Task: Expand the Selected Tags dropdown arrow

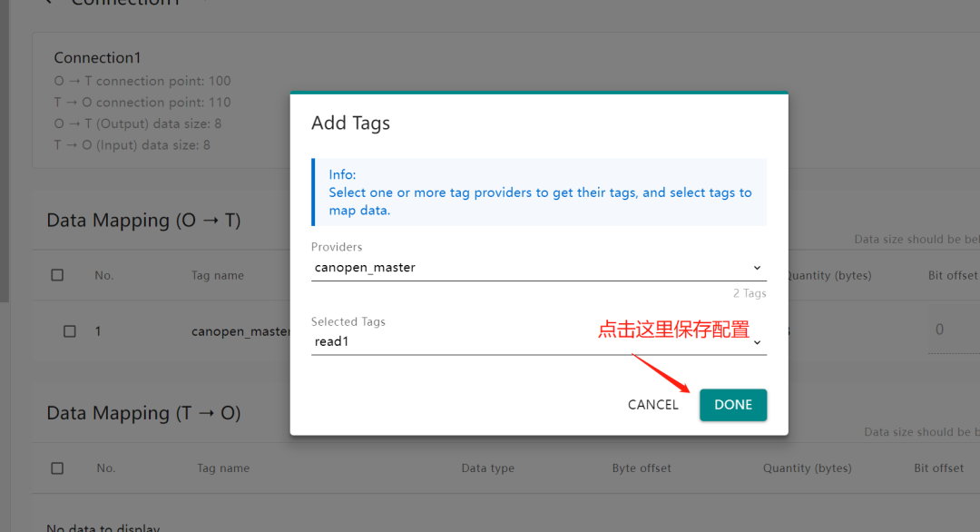Action: coord(757,342)
